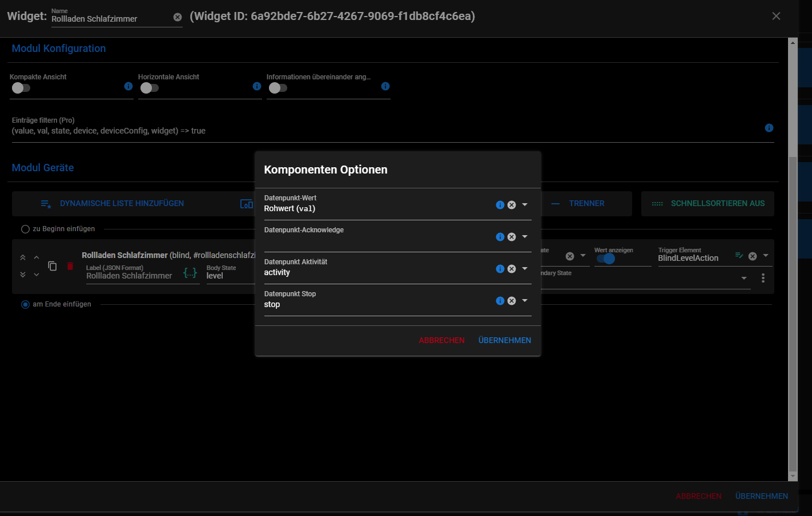The height and width of the screenshot is (516, 812).
Task: Clear the Datenpunkt-Acknowledge field
Action: [x=512, y=237]
